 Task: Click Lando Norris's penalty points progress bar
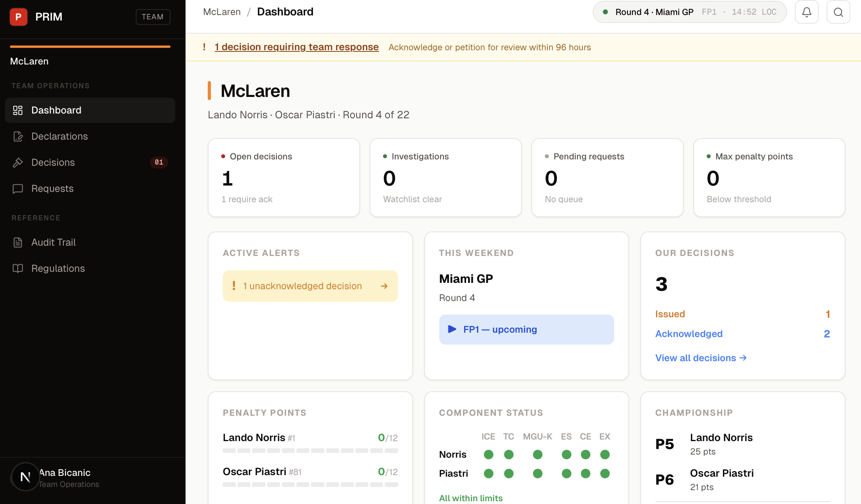(x=310, y=450)
